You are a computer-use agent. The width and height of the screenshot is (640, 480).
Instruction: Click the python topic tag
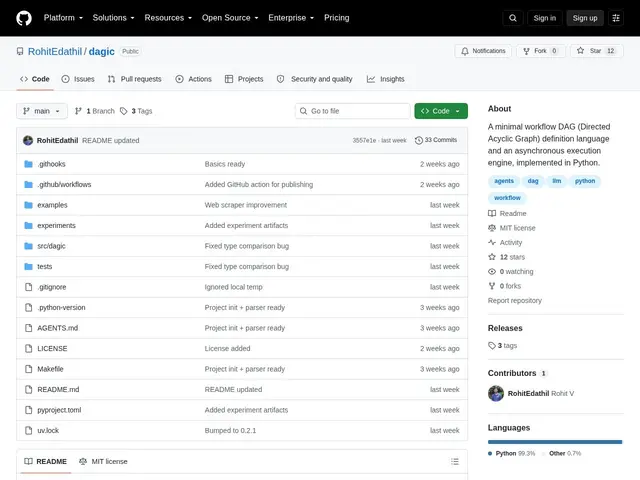[x=584, y=181]
